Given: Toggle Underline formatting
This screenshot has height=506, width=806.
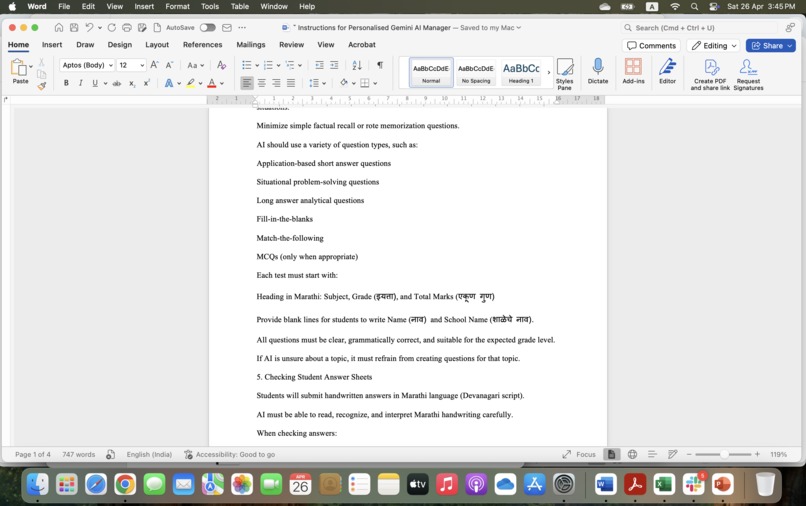Looking at the screenshot, I should point(95,83).
